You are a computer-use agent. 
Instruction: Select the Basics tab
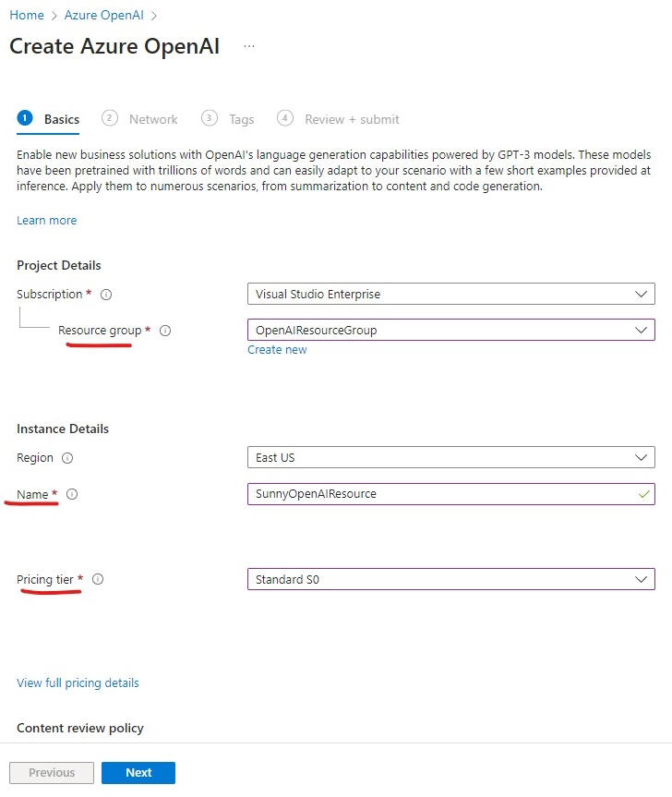[x=62, y=119]
